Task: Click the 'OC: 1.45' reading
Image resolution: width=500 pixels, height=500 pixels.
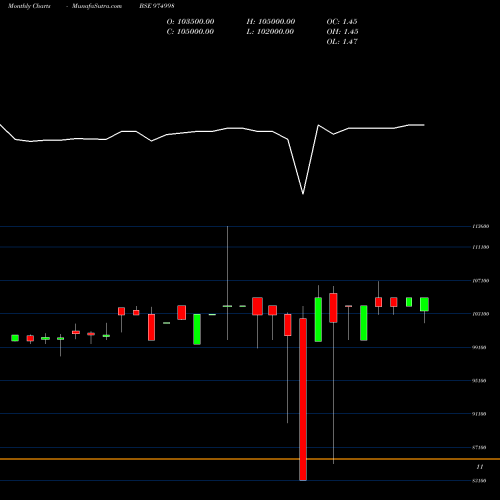Action: [x=342, y=22]
